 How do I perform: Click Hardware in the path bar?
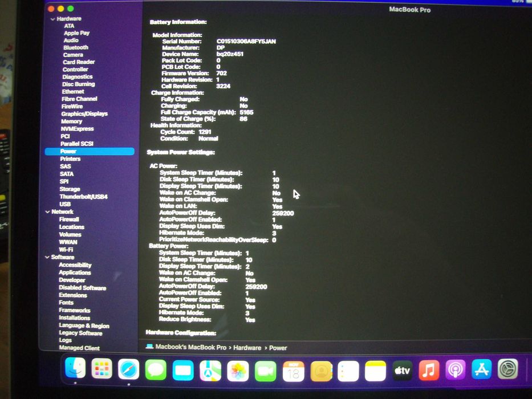[247, 348]
